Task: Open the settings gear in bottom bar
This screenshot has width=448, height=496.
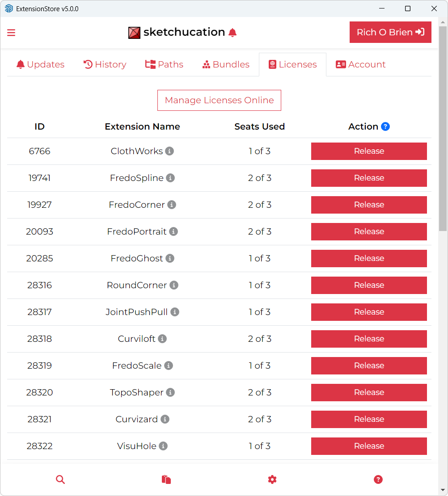Action: 272,479
